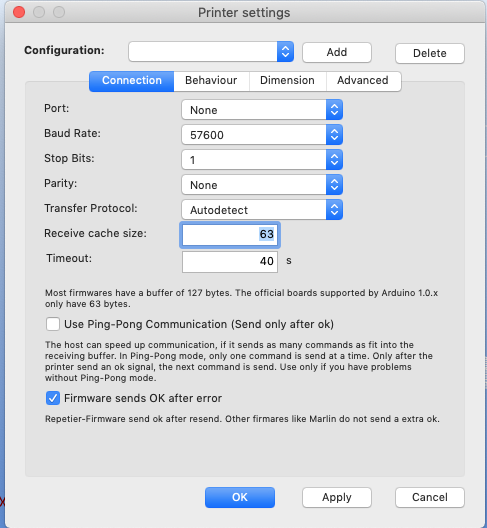Image resolution: width=487 pixels, height=528 pixels.
Task: Switch to the Behaviour tab
Action: point(211,81)
